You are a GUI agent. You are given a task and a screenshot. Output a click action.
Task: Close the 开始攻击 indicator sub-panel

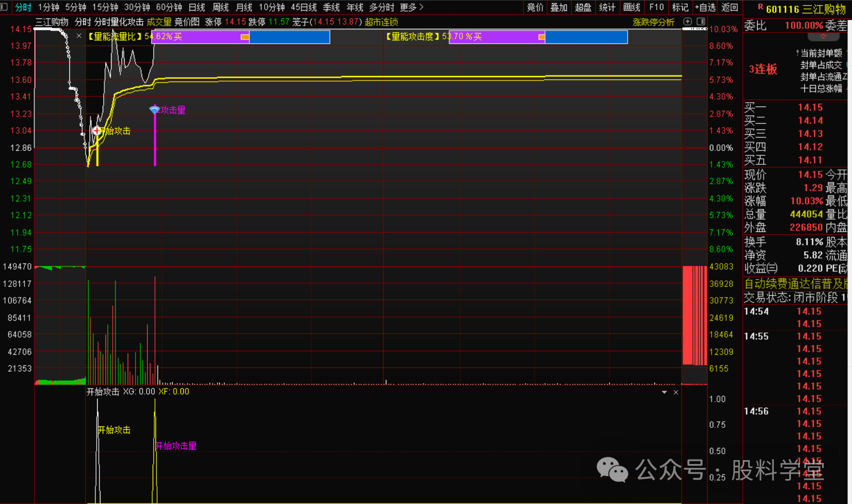pyautogui.click(x=675, y=392)
